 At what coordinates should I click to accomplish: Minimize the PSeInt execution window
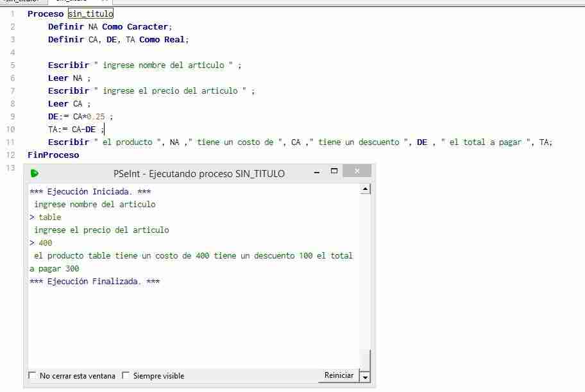tap(317, 173)
